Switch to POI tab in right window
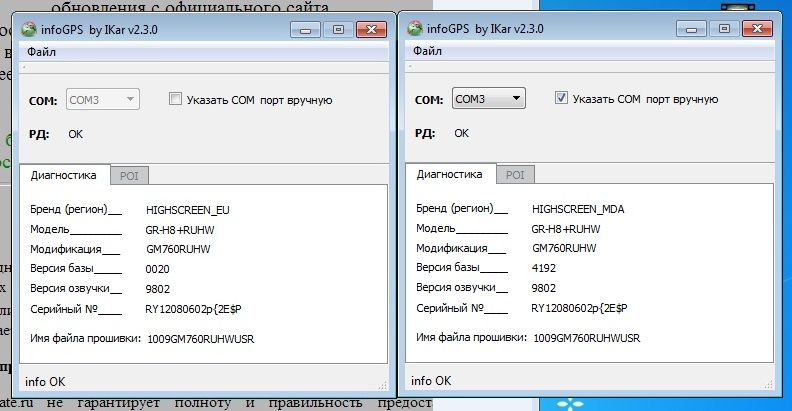The height and width of the screenshot is (411, 792). (514, 175)
